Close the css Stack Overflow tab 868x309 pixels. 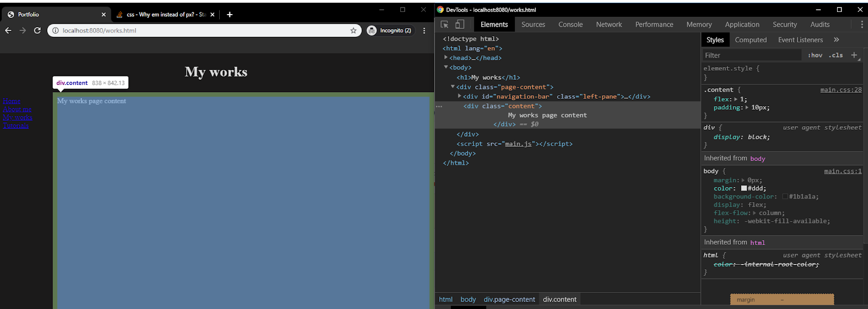[x=212, y=15]
